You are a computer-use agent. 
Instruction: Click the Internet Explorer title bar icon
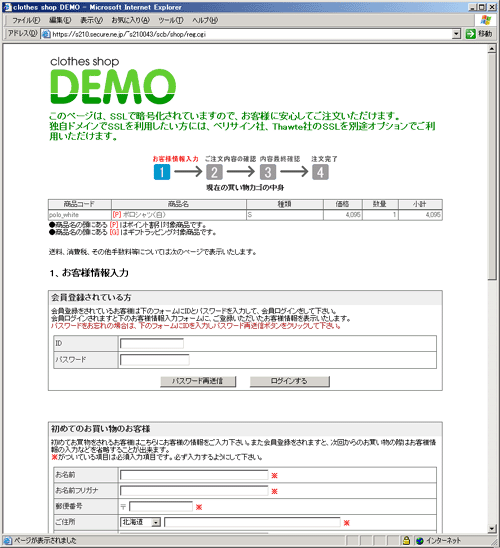[7, 7]
